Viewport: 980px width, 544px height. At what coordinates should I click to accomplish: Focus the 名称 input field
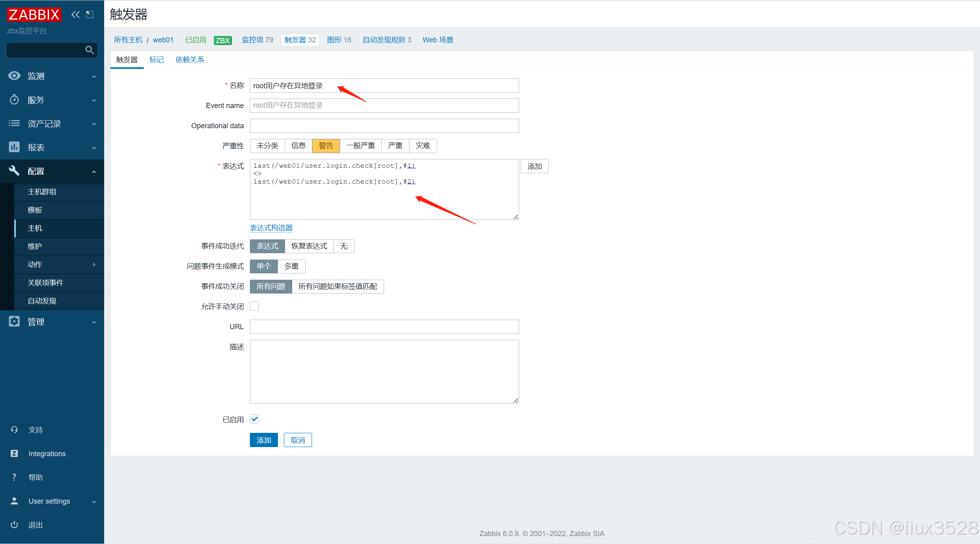point(384,85)
